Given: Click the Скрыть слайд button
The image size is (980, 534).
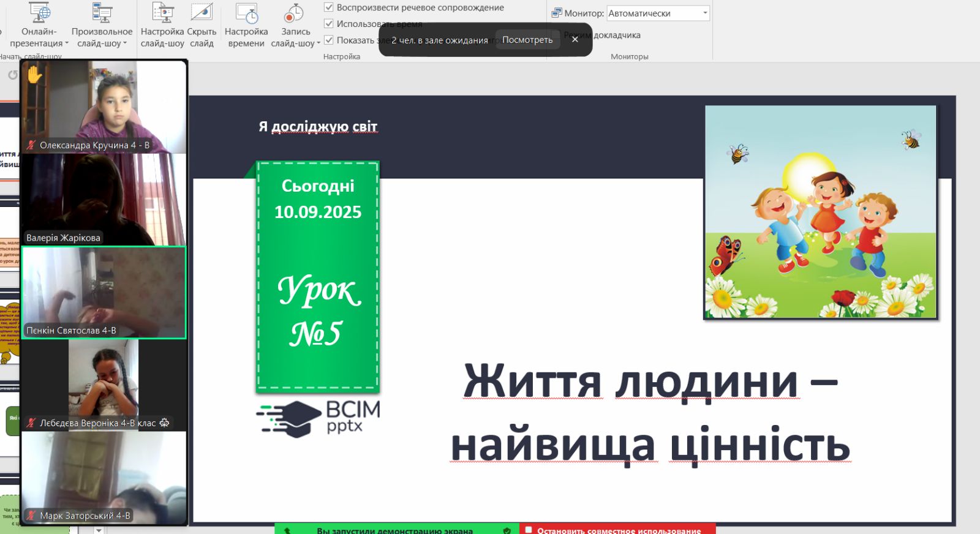Looking at the screenshot, I should pos(202,25).
